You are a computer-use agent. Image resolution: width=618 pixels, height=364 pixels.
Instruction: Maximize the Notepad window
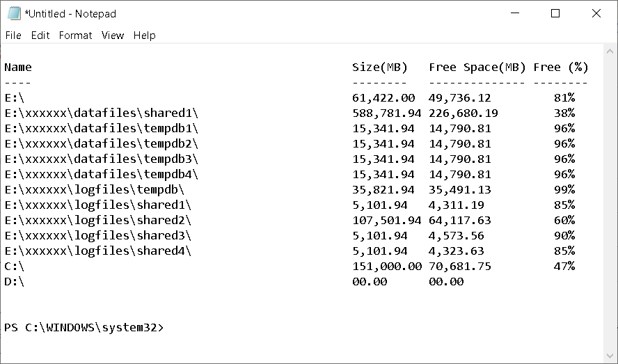[x=555, y=13]
